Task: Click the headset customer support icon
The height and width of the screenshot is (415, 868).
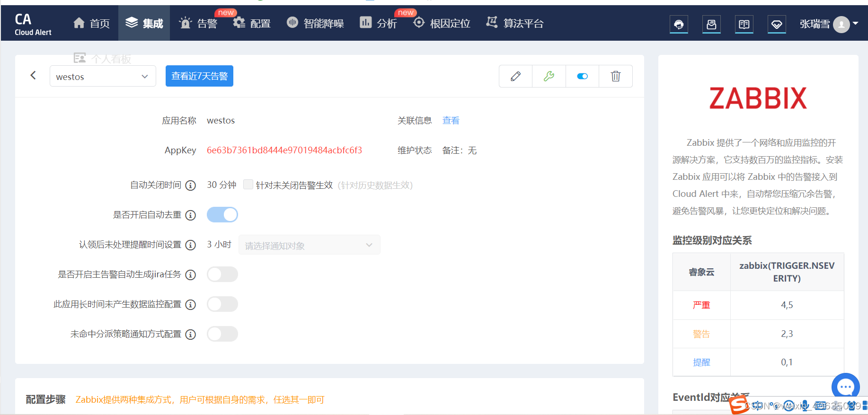Action: point(679,24)
